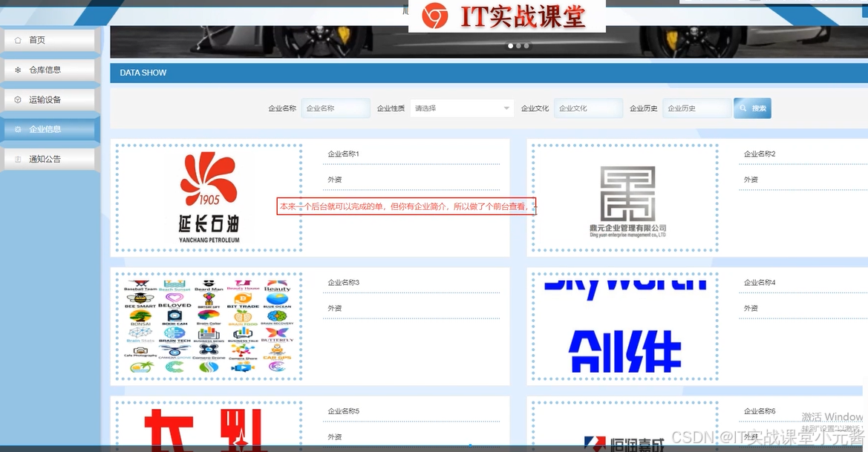The image size is (868, 452).
Task: Open the 鼎元企业管理有限公司 logo image
Action: point(625,198)
